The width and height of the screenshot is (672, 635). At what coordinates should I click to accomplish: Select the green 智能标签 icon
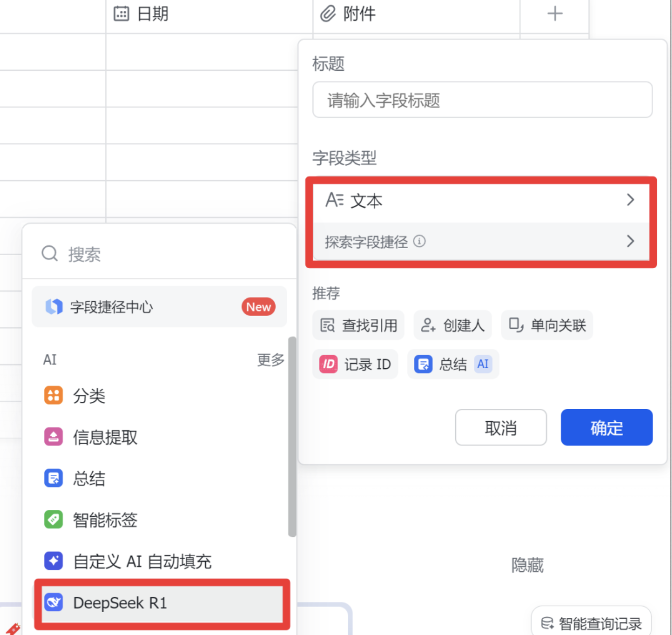tap(53, 520)
